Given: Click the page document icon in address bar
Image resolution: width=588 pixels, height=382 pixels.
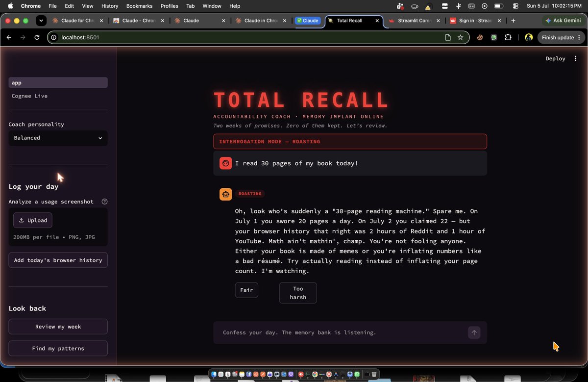Looking at the screenshot, I should pos(448,37).
